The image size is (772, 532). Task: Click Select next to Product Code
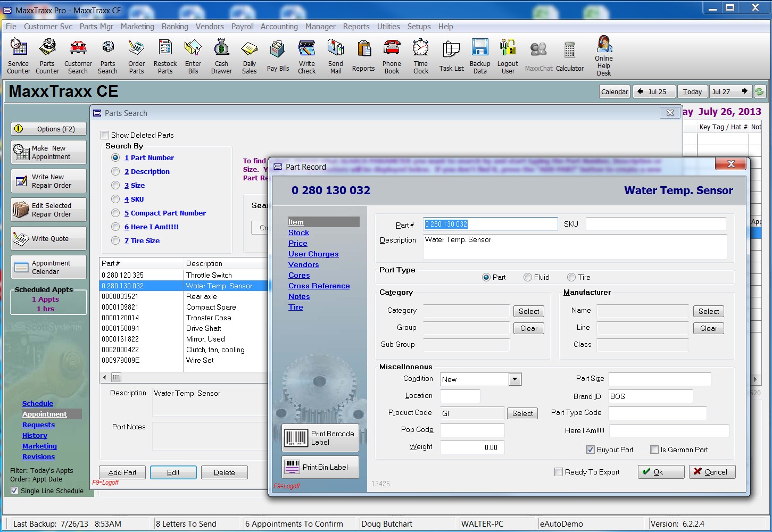(522, 413)
